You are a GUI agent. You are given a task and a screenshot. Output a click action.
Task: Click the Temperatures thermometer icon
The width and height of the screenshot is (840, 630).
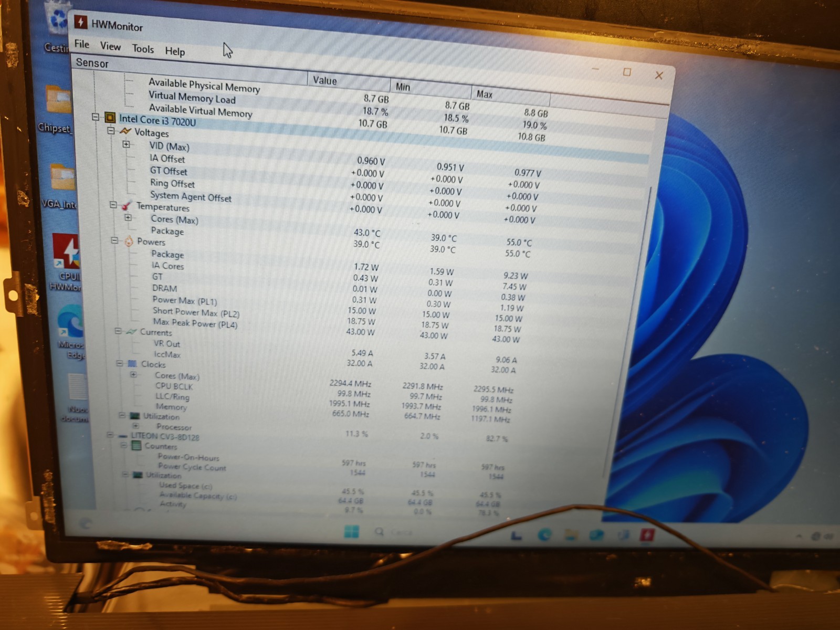tap(127, 205)
